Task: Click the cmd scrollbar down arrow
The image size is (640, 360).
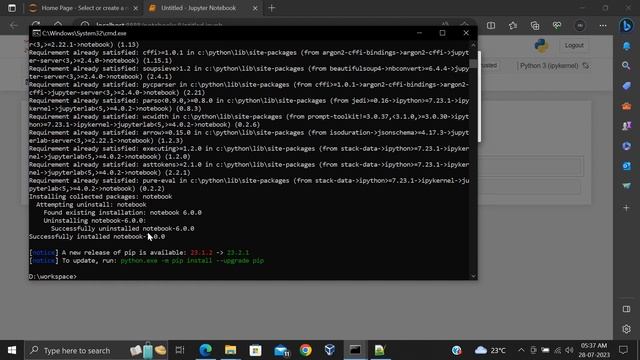Action: (x=473, y=276)
